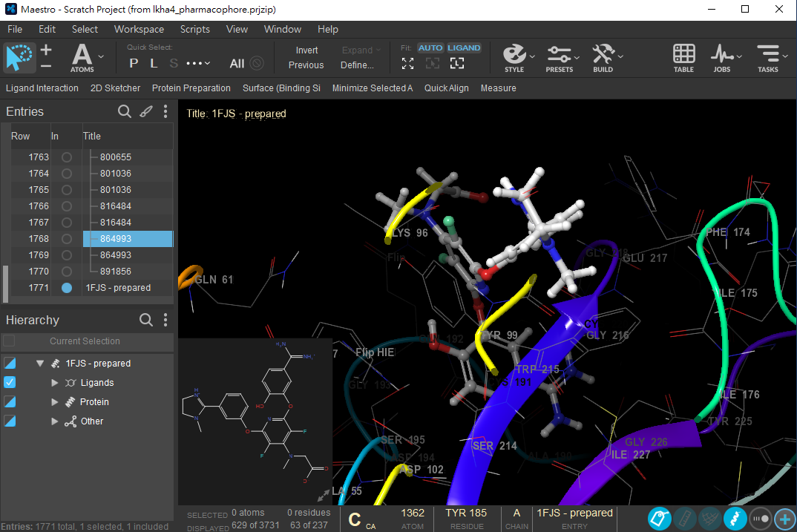Toggle the Other checkbox in Hierarchy
This screenshot has height=532, width=797.
coord(10,421)
